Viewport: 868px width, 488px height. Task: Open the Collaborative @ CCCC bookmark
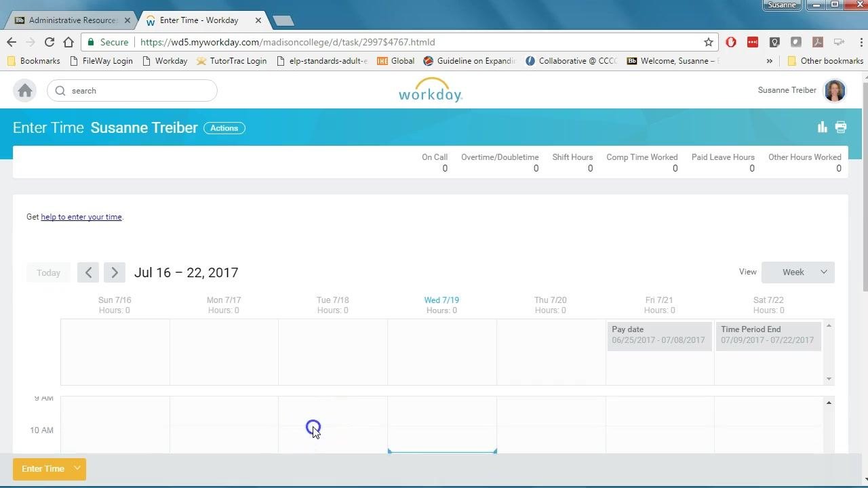click(571, 61)
